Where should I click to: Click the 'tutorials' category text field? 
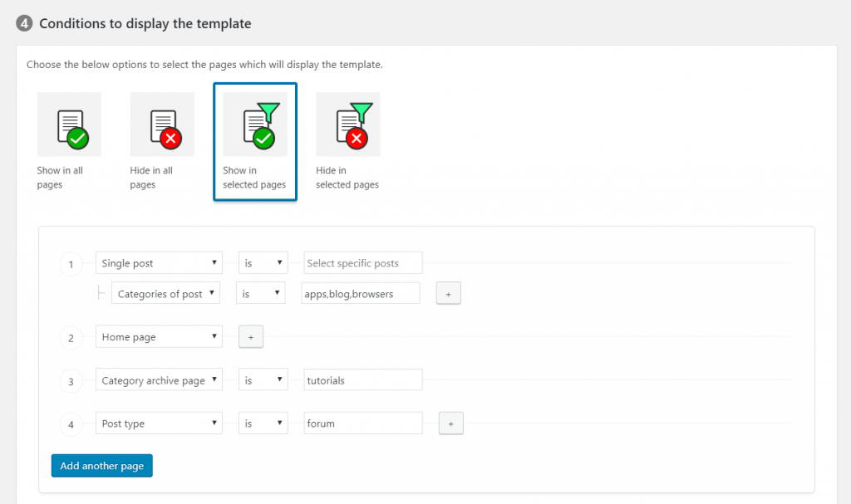(x=362, y=379)
